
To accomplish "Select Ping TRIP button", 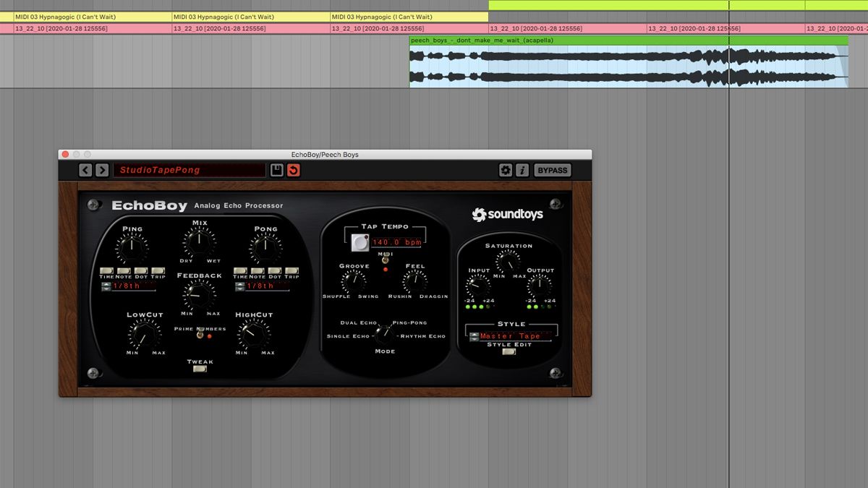I will (x=158, y=270).
